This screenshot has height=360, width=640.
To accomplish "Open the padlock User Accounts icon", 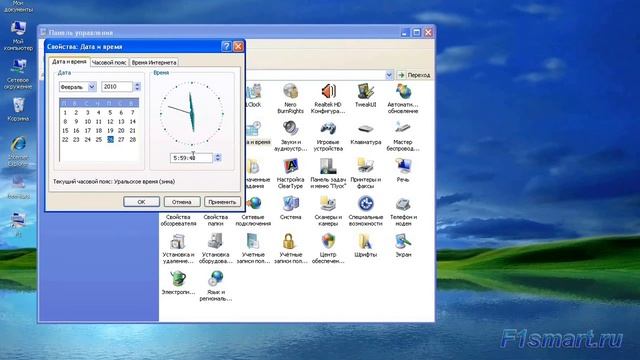I will 290,249.
